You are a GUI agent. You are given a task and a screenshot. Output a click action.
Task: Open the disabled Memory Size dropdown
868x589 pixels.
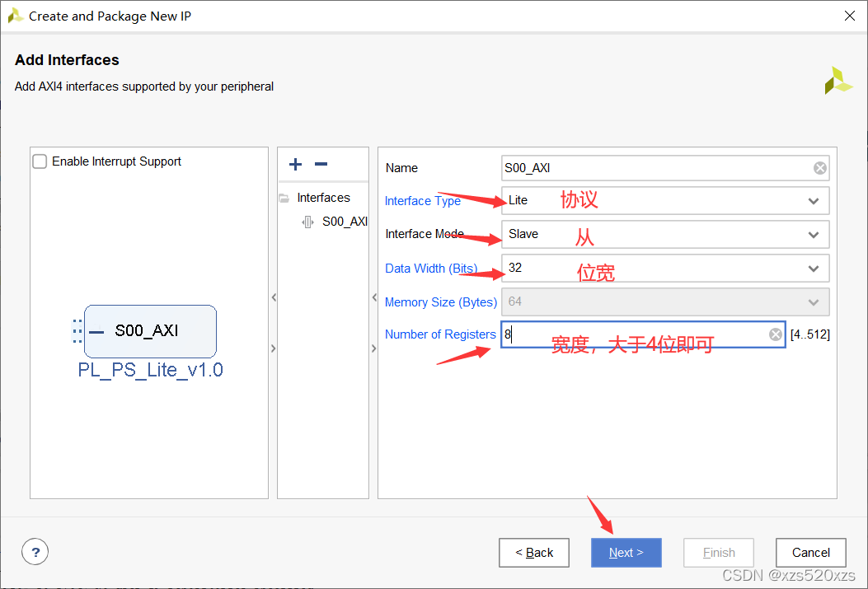(665, 302)
